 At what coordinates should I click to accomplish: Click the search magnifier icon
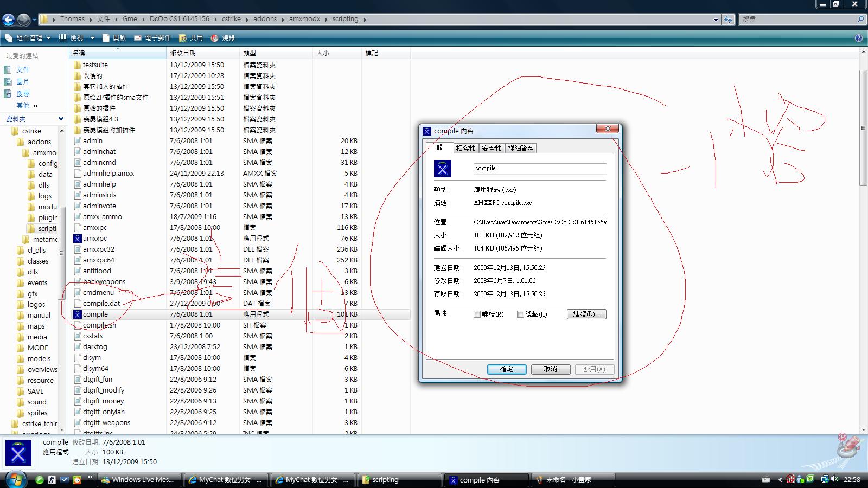point(860,20)
